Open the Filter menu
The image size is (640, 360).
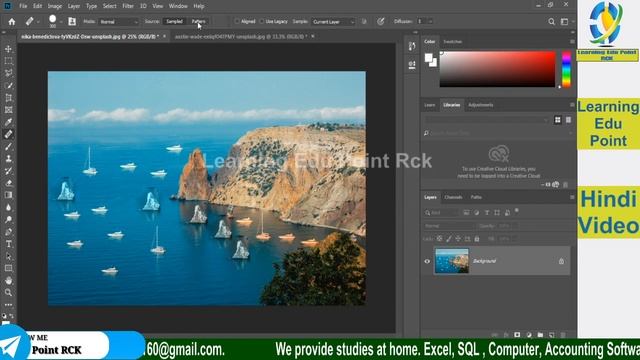click(x=128, y=6)
